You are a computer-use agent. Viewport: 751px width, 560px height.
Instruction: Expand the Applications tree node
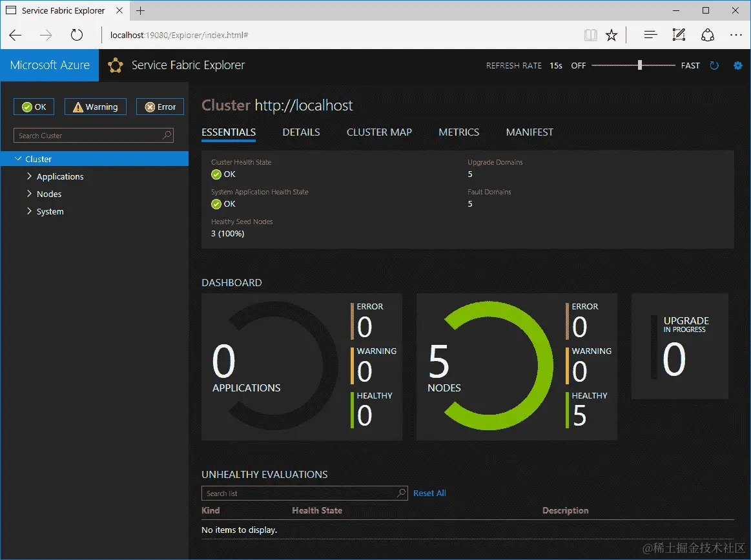click(29, 176)
